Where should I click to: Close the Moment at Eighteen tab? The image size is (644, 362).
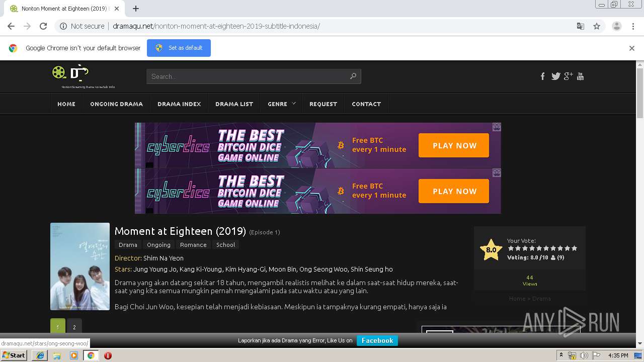[117, 9]
